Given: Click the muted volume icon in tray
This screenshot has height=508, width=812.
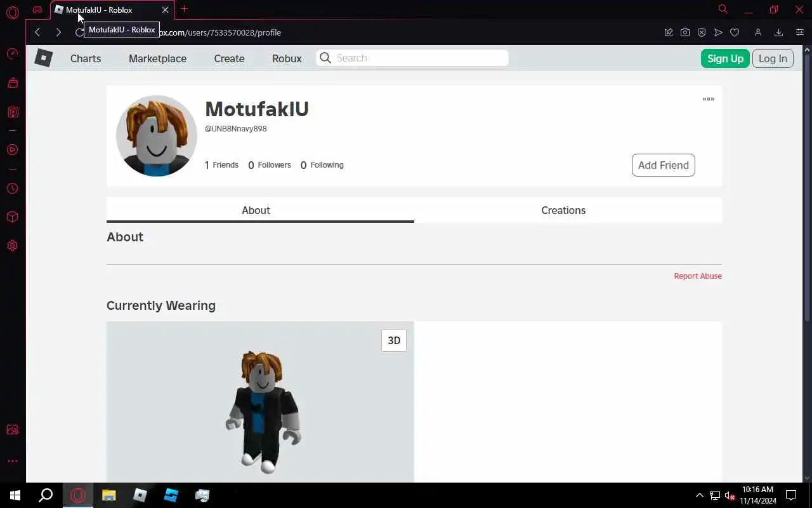Looking at the screenshot, I should pyautogui.click(x=730, y=495).
